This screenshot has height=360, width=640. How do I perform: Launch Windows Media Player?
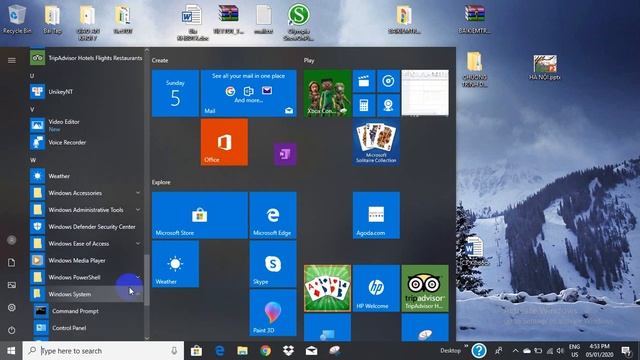point(86,260)
